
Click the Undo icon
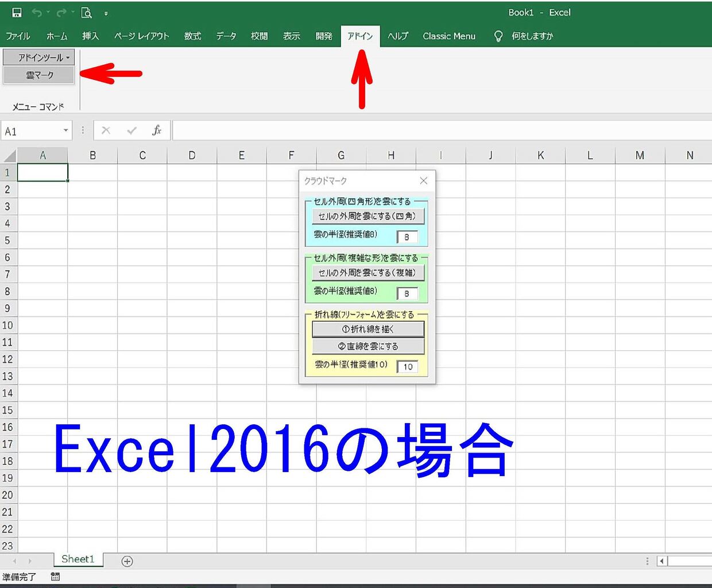tap(37, 12)
